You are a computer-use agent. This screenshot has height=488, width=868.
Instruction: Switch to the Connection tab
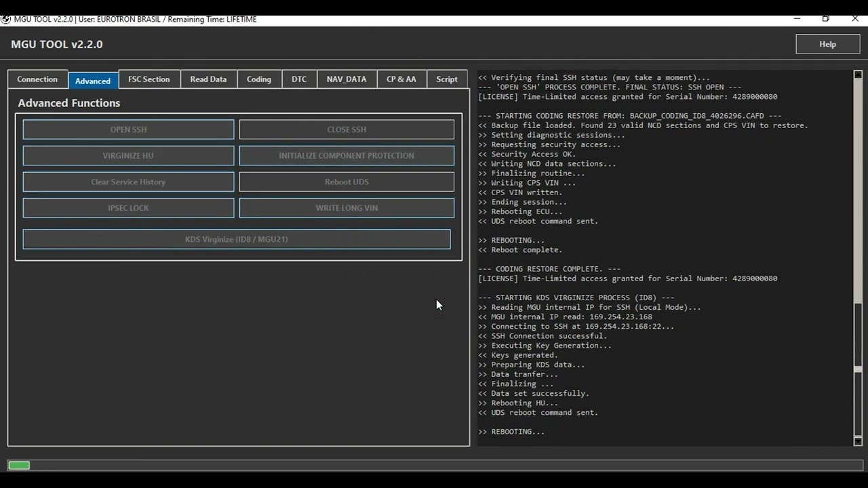click(x=37, y=79)
